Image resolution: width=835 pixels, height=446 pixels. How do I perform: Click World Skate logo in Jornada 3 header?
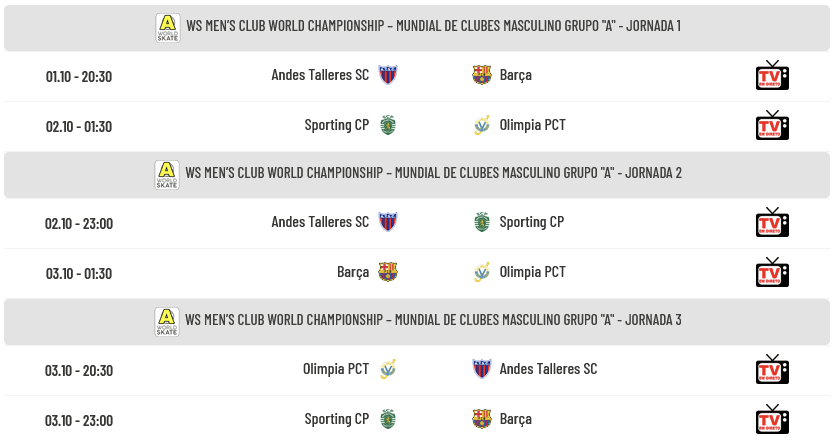click(167, 321)
